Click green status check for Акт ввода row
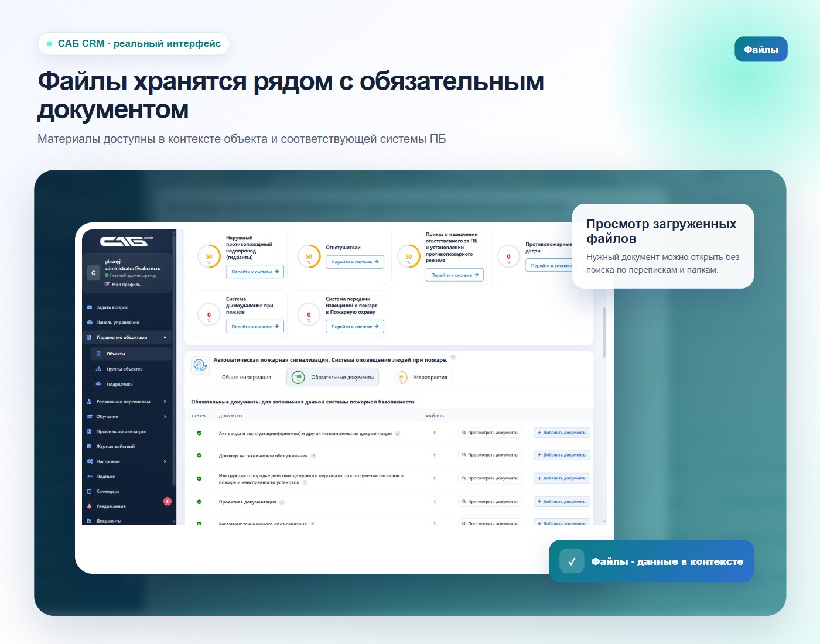The height and width of the screenshot is (644, 820). pos(199,433)
